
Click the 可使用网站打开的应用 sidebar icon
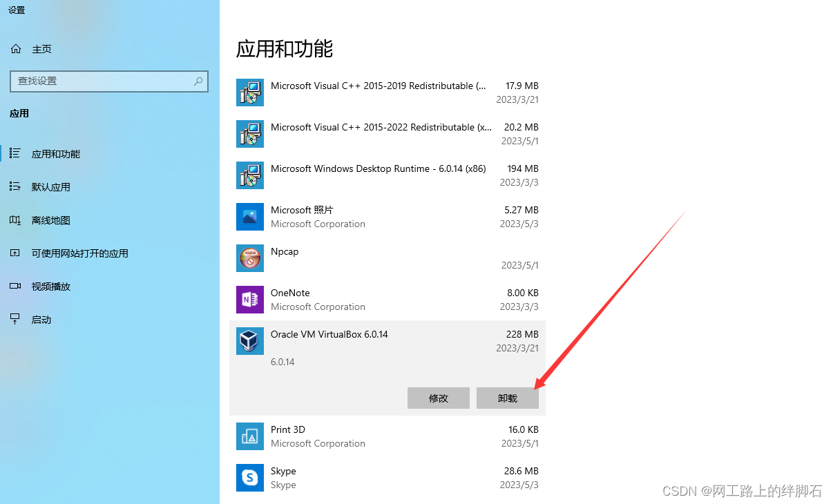pyautogui.click(x=15, y=253)
